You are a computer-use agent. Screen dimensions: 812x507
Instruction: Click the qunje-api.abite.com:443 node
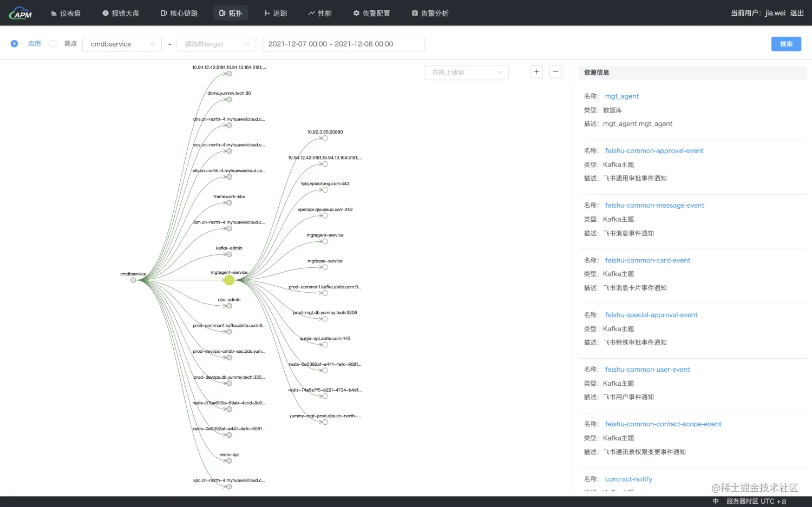[x=325, y=345]
